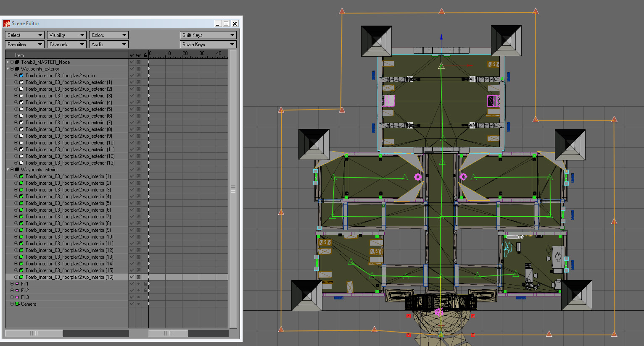The height and width of the screenshot is (346, 644).
Task: Click the Tomb3_MASTER_Node null object icon
Action: click(x=17, y=62)
